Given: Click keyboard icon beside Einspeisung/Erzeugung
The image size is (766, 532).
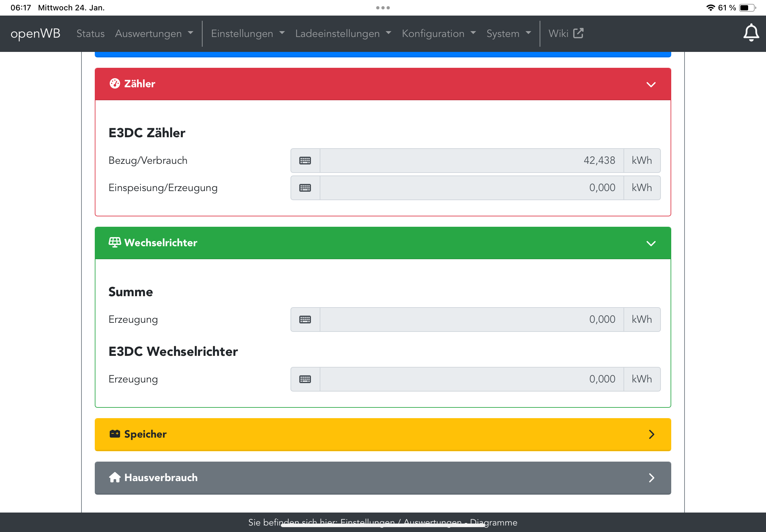Looking at the screenshot, I should click(x=305, y=188).
